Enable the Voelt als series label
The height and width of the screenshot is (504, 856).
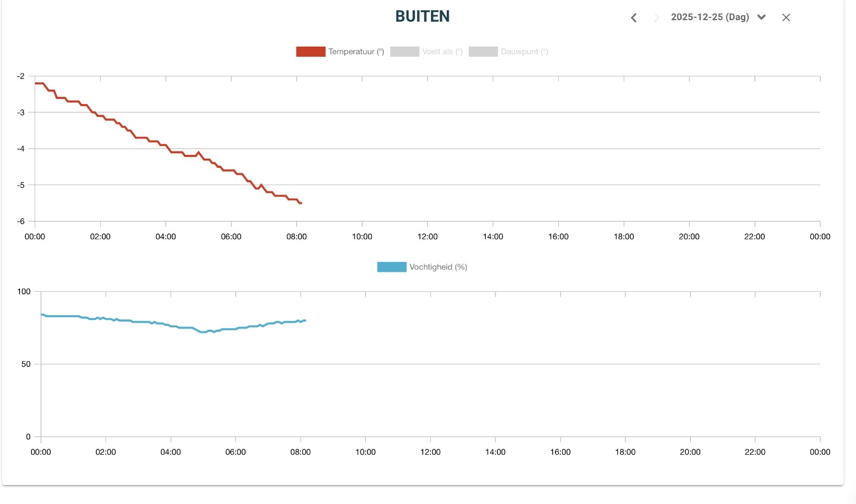442,52
